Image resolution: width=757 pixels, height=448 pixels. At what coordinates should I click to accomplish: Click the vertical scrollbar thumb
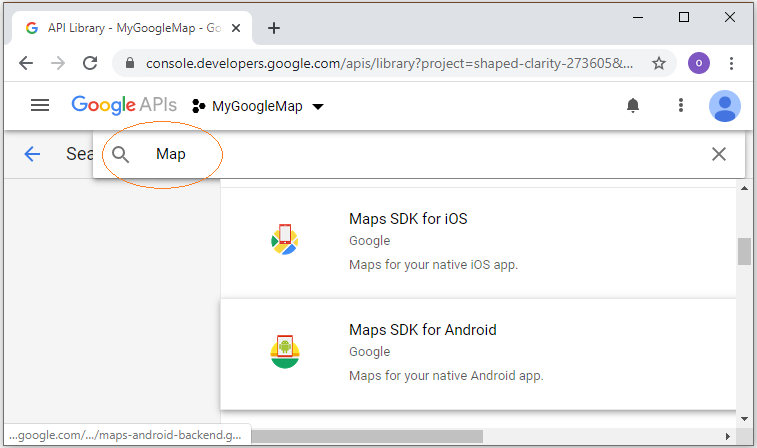[744, 251]
